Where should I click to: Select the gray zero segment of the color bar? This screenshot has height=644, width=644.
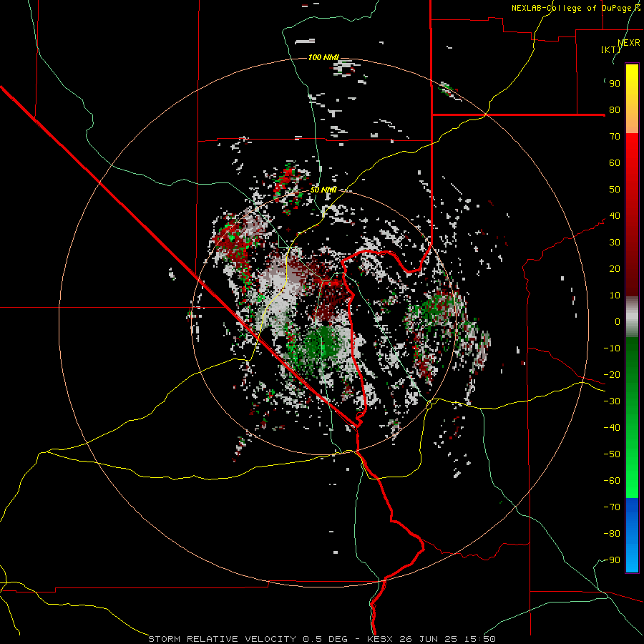632,317
